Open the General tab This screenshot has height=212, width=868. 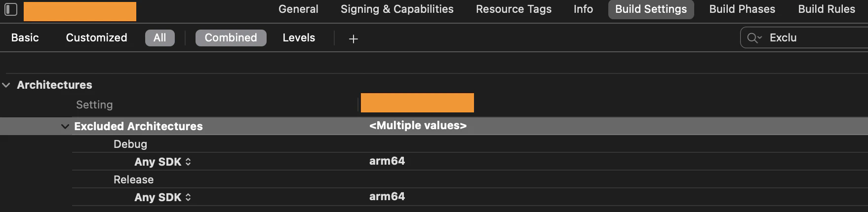coord(298,9)
